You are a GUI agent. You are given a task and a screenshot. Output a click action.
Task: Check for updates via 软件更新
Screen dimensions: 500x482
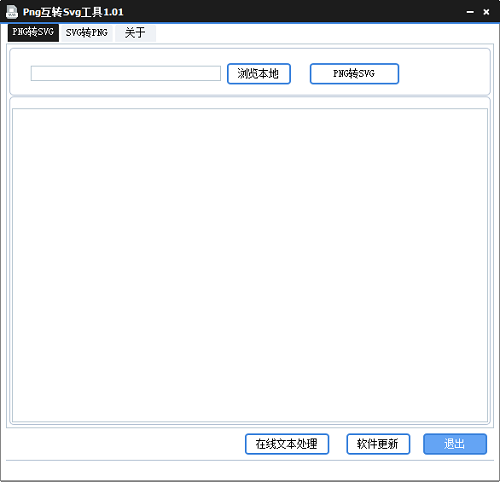pyautogui.click(x=378, y=444)
